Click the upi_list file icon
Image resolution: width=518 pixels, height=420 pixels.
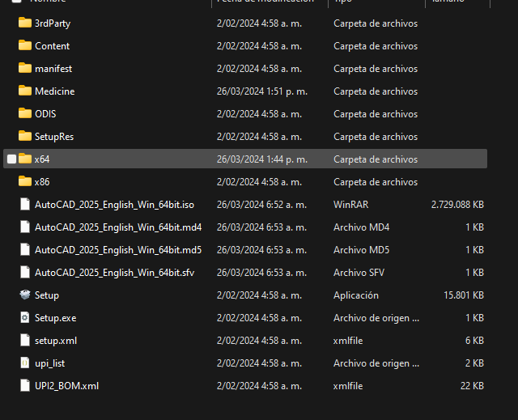[25, 363]
